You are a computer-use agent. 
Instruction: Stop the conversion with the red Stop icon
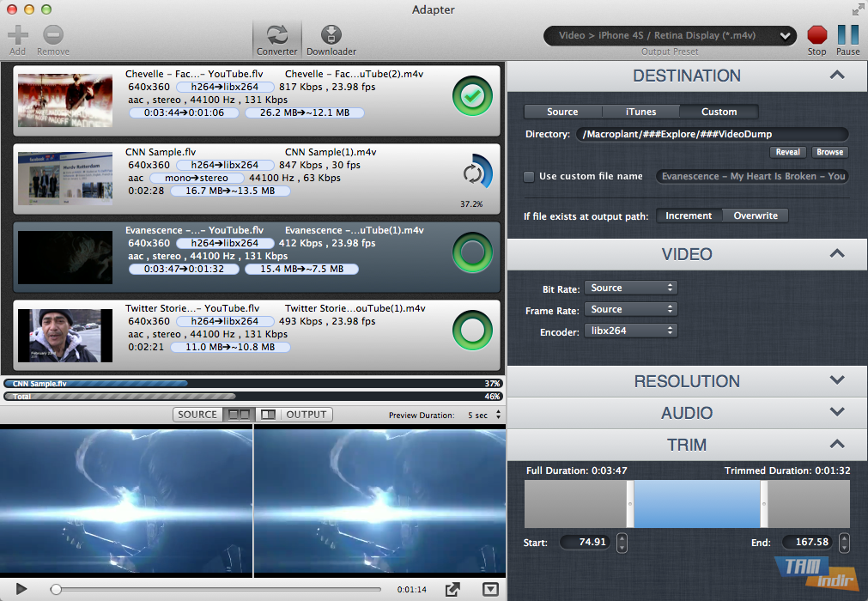click(817, 35)
